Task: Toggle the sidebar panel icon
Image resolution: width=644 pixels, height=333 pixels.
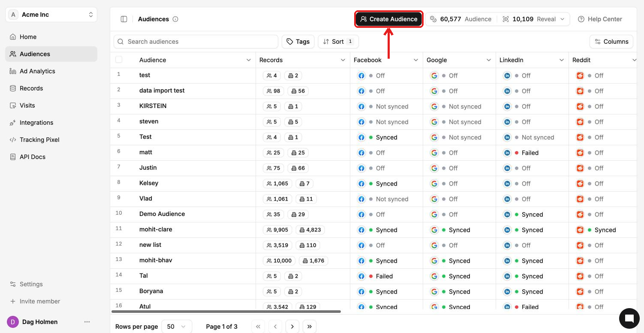Action: (124, 19)
